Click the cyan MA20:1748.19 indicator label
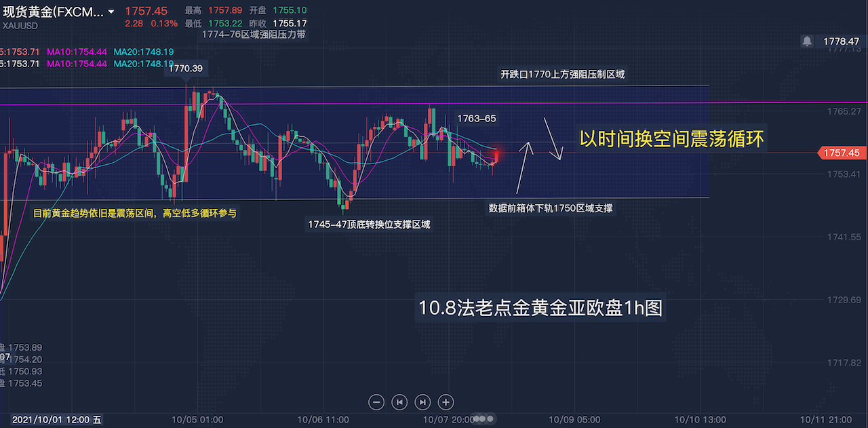Viewport: 868px width, 428px height. pyautogui.click(x=143, y=52)
